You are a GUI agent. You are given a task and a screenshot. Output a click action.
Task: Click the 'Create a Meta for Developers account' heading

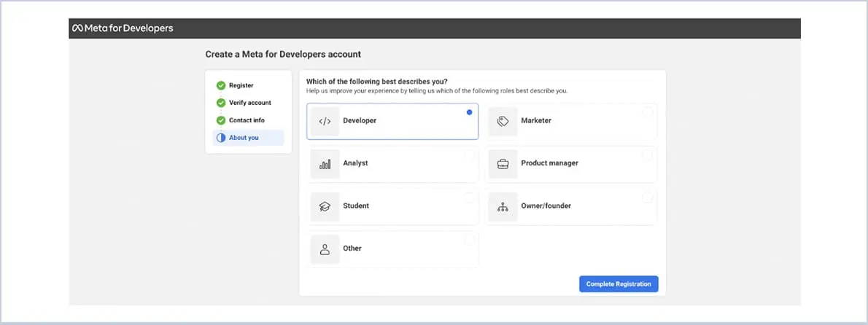[x=283, y=54]
